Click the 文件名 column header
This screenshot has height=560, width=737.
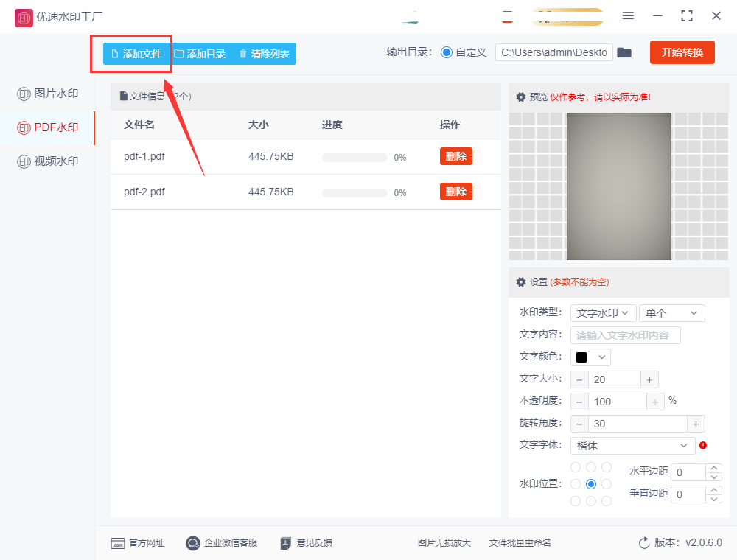[139, 125]
